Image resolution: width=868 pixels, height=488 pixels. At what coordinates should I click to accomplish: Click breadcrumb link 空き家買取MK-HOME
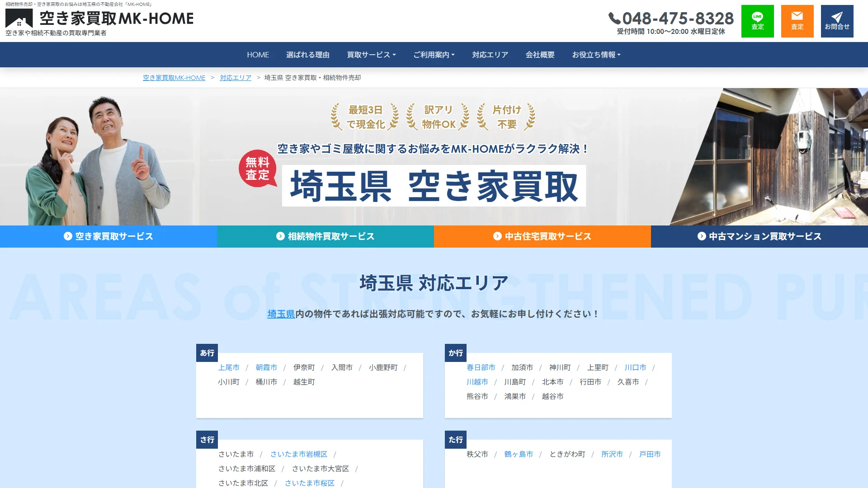[174, 78]
